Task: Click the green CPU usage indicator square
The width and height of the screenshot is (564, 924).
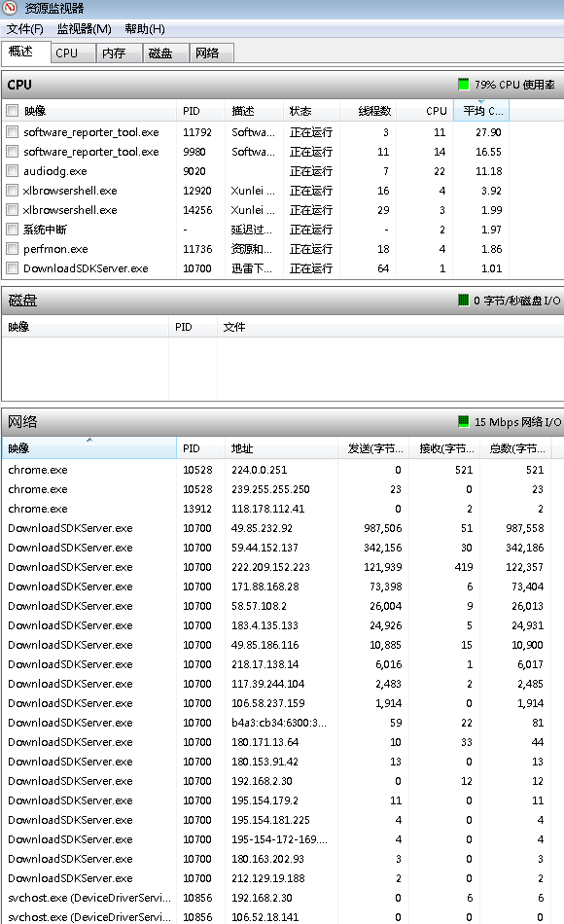Action: pos(463,85)
